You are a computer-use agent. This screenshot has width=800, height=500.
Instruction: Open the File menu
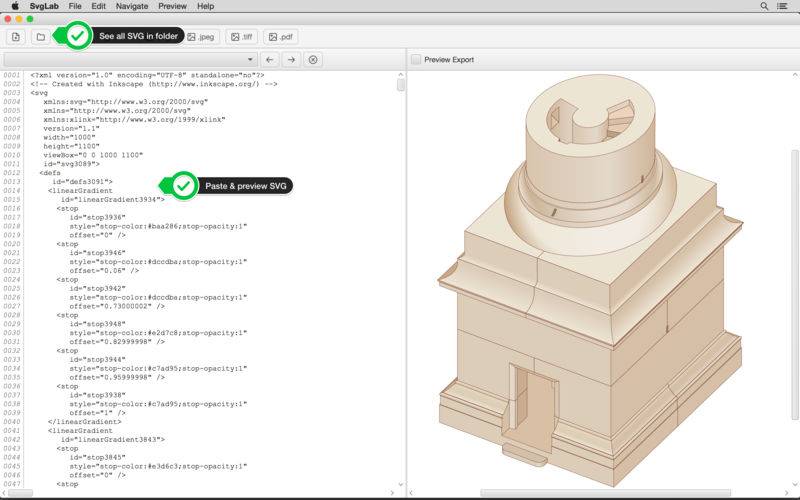(x=75, y=6)
